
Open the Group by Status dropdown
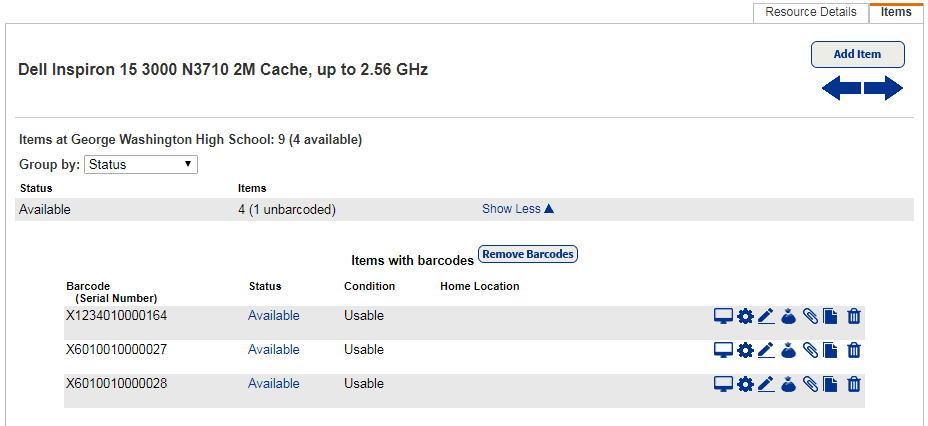point(141,164)
